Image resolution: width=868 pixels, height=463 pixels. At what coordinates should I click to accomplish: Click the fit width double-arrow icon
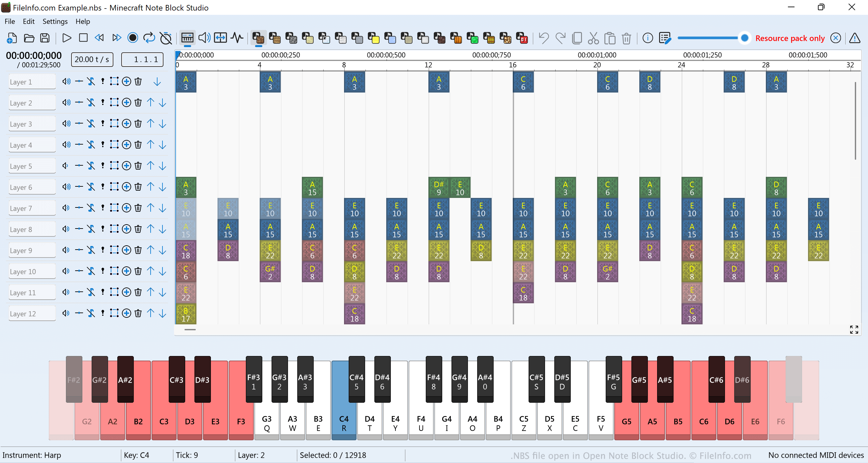click(220, 38)
